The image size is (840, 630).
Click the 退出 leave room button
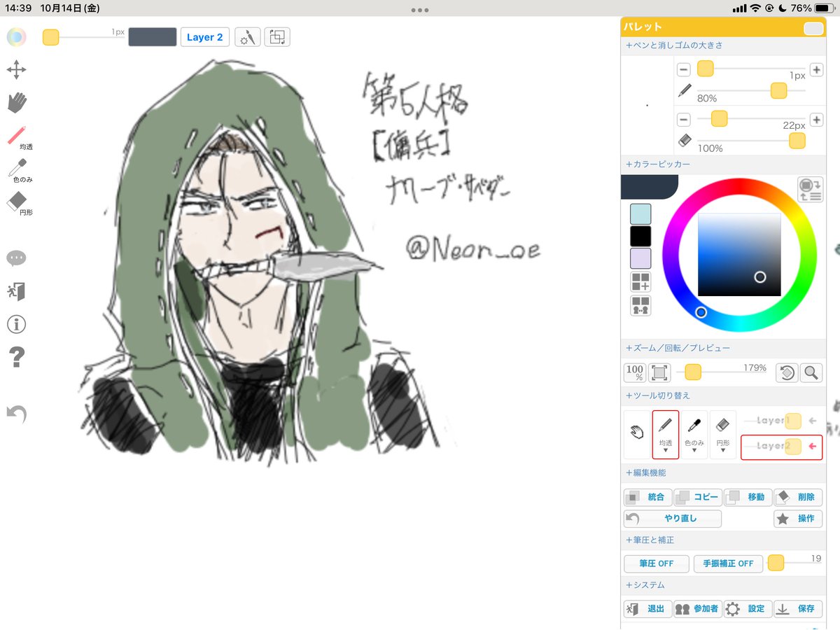point(648,609)
